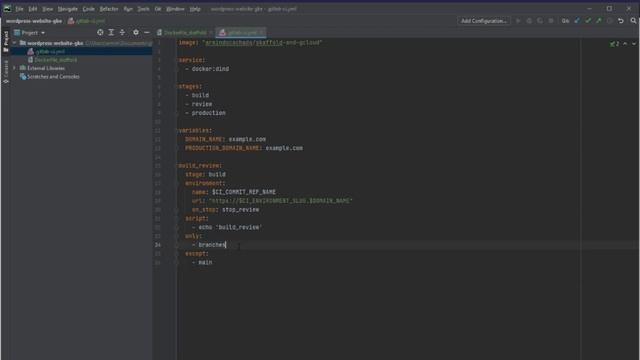Click the Run with Coverage icon
The height and width of the screenshot is (360, 640).
[540, 21]
